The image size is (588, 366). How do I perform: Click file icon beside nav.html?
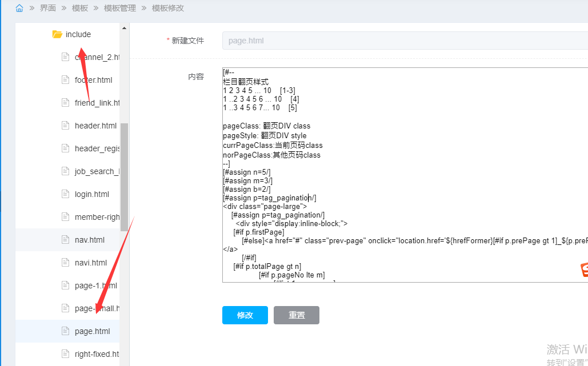coord(65,240)
